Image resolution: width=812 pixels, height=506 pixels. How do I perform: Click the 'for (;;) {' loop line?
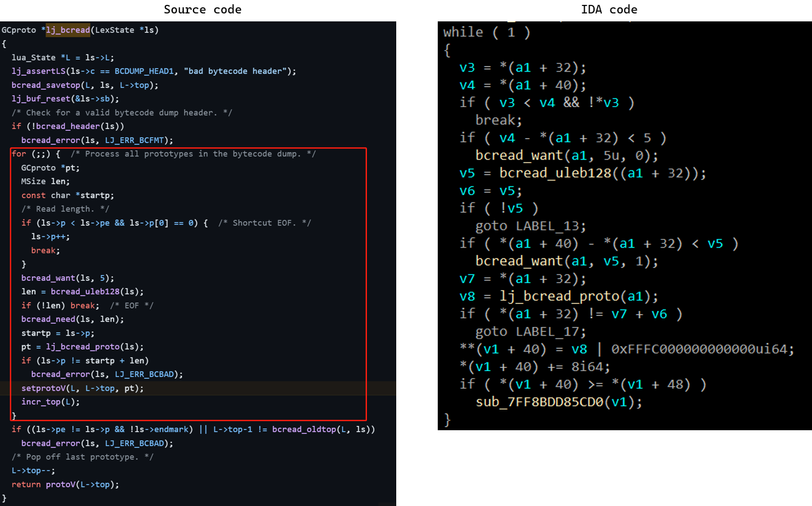point(164,153)
